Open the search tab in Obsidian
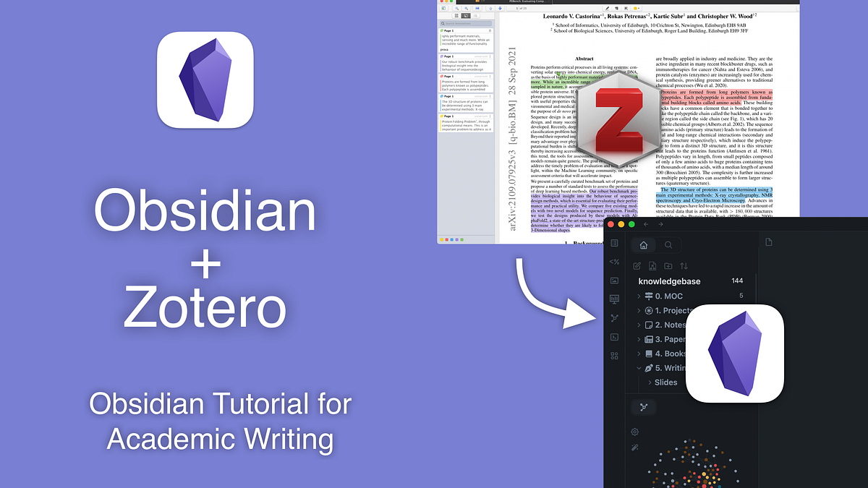868x488 pixels. pyautogui.click(x=667, y=245)
